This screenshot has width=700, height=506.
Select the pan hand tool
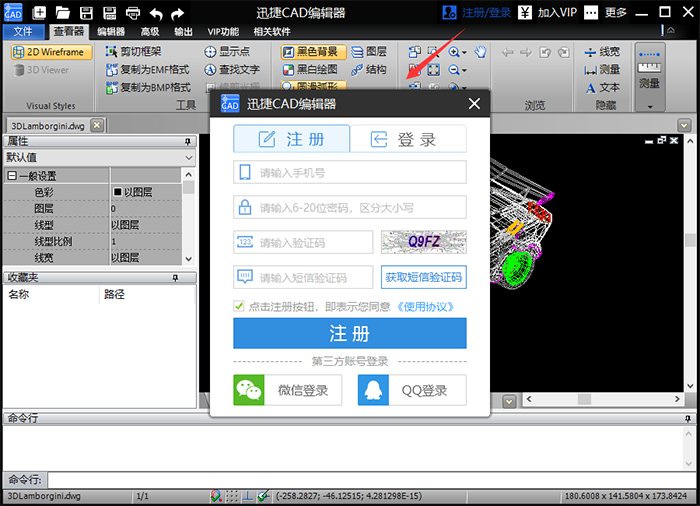point(480,52)
